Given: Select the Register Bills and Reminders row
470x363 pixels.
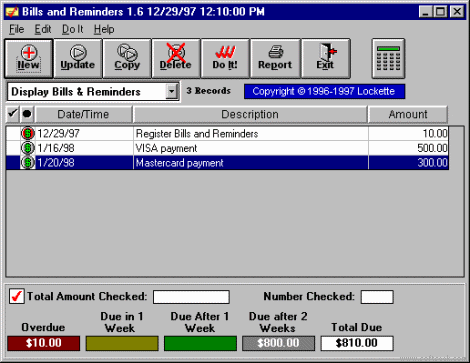Looking at the screenshot, I should tap(227, 133).
